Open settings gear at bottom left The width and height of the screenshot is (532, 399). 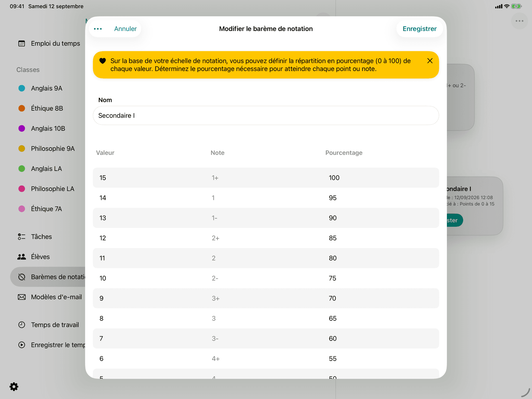coord(14,386)
